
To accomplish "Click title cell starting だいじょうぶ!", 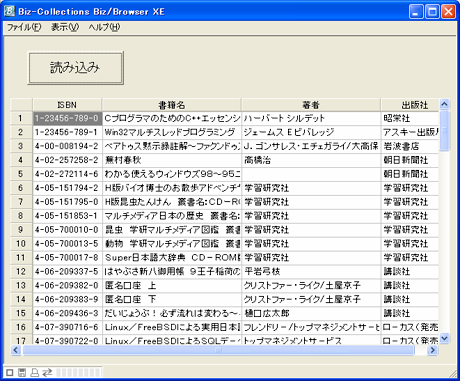I will [172, 313].
